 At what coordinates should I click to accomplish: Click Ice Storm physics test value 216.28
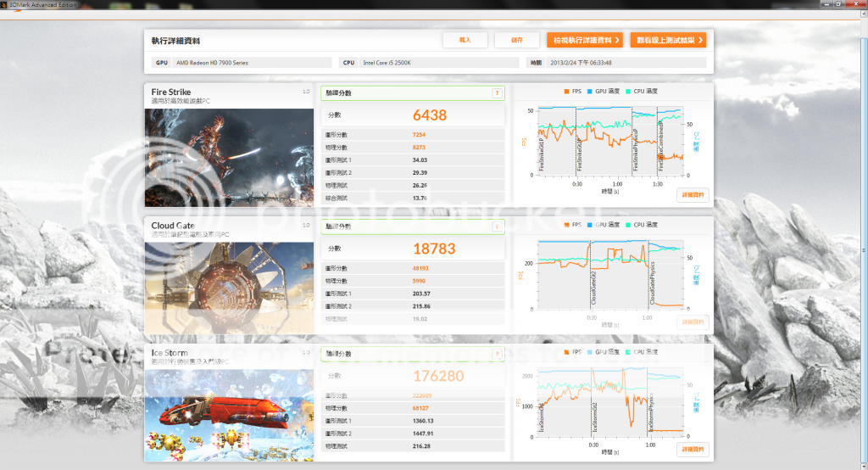pos(421,446)
